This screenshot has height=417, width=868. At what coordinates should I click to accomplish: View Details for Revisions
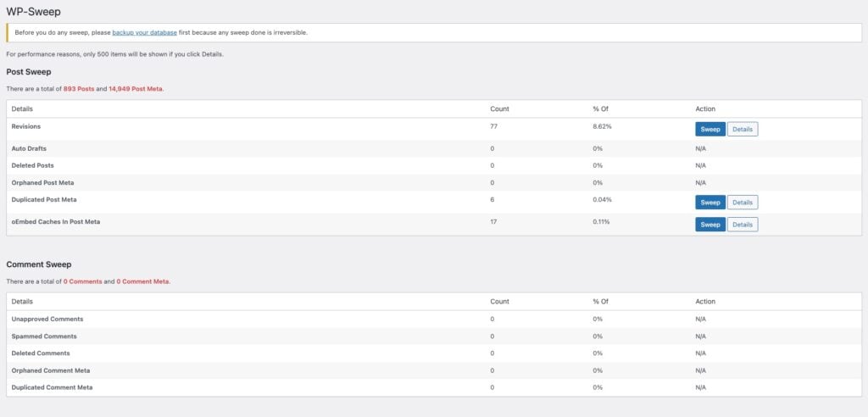743,129
